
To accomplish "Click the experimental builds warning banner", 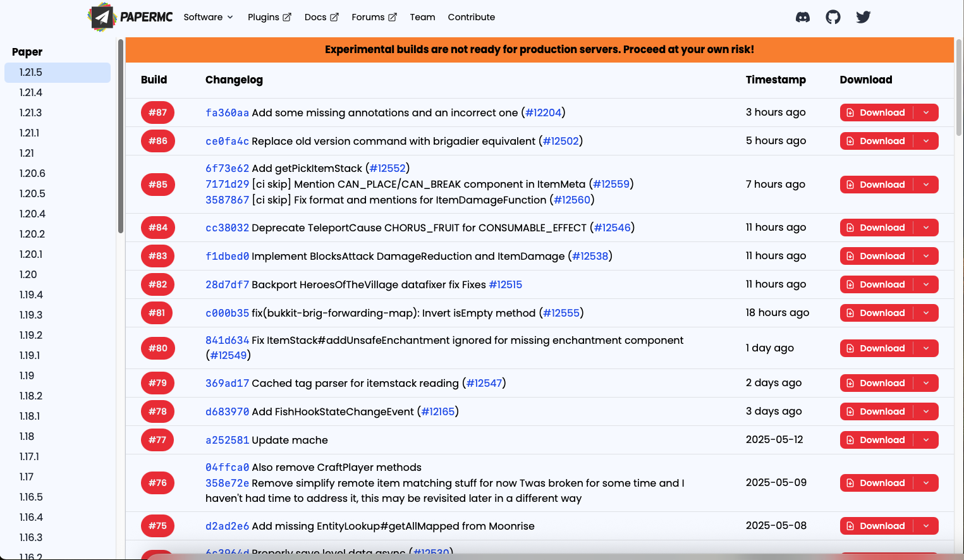I will [x=539, y=50].
